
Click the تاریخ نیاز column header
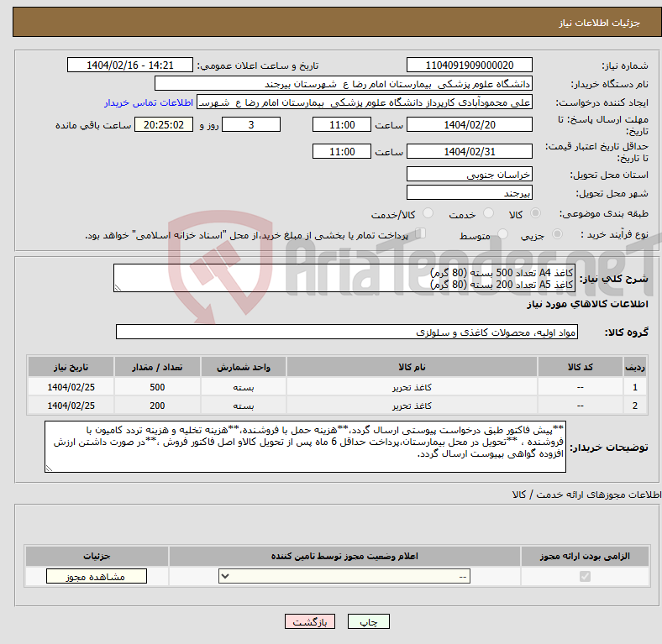pos(71,367)
